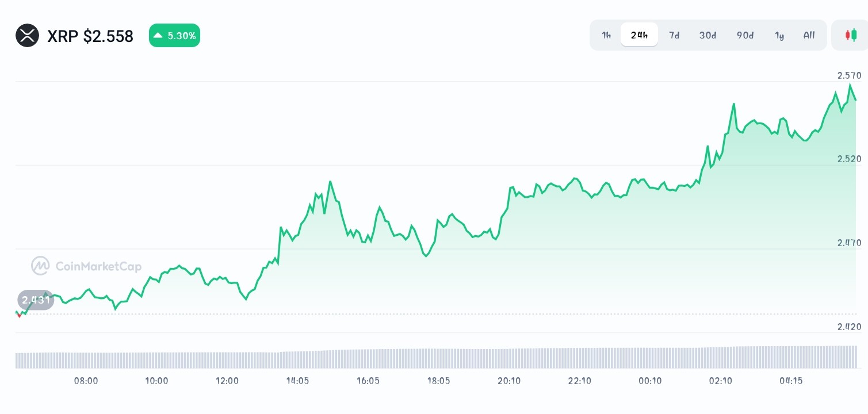Click the 2.570 y-axis label
This screenshot has width=868, height=414.
849,75
